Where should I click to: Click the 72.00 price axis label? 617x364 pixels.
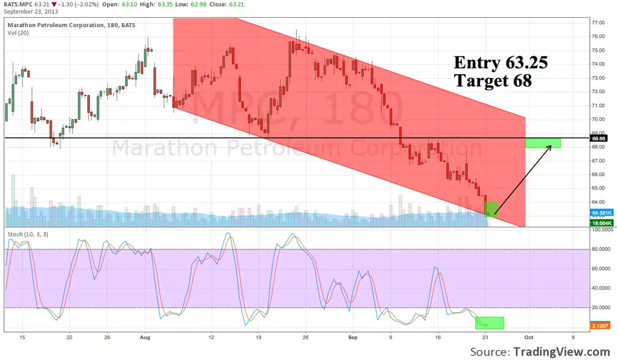[x=598, y=92]
